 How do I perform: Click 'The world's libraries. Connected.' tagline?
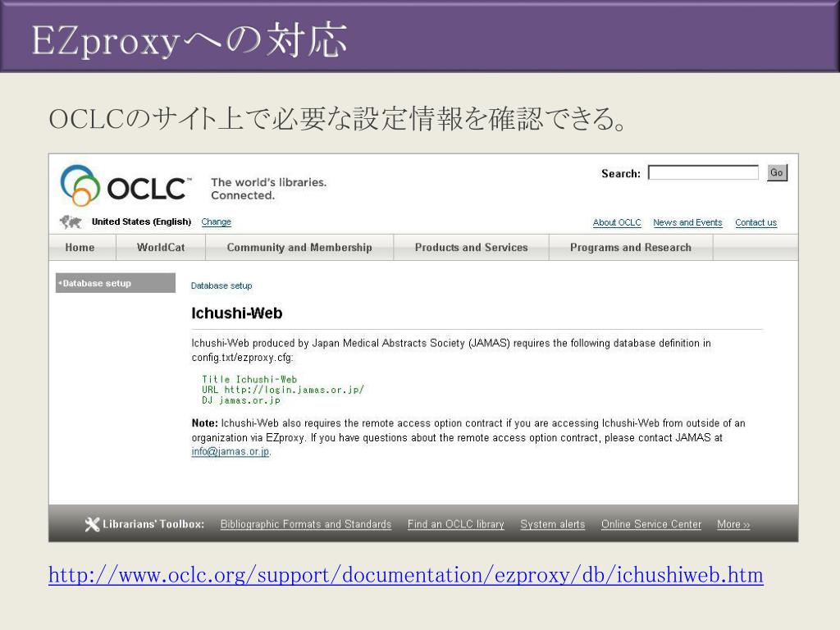tap(269, 189)
